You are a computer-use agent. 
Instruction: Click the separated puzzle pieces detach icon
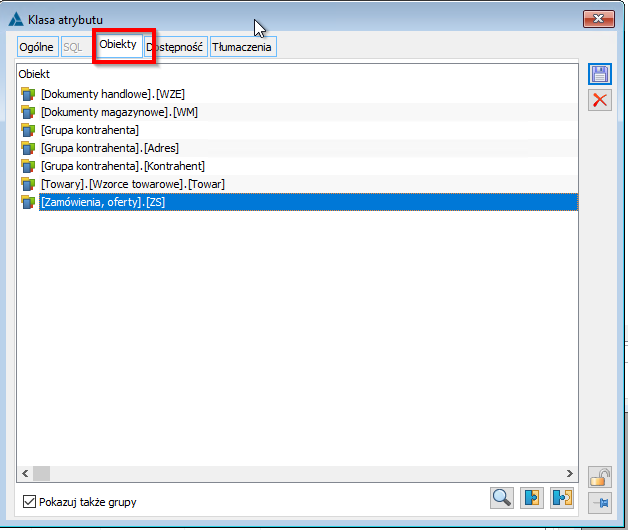pos(563,498)
